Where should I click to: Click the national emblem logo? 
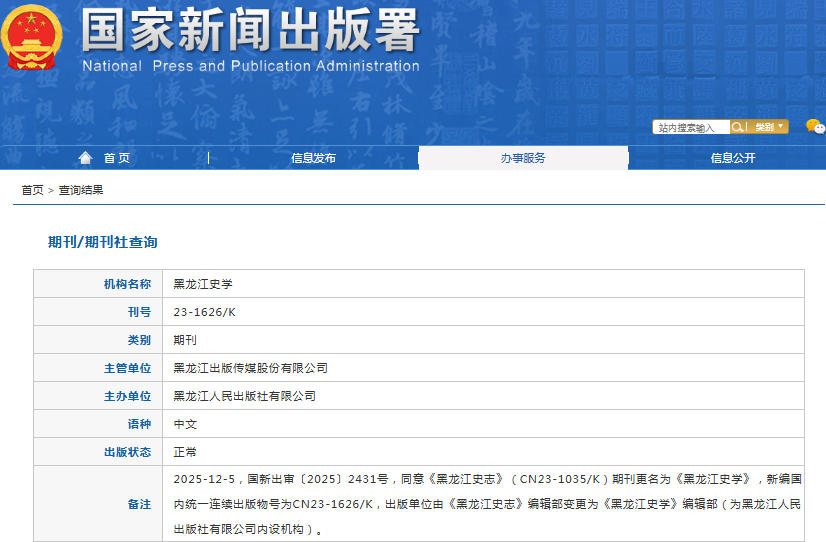[32, 37]
